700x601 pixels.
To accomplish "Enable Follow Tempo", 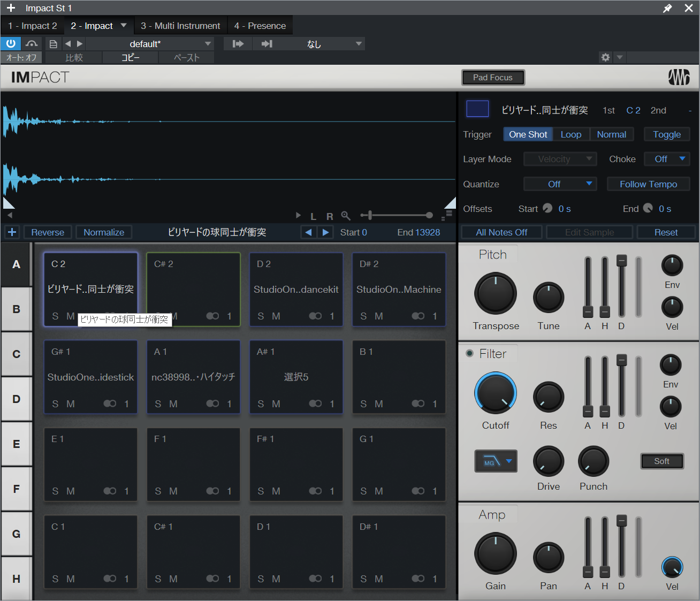I will coord(648,184).
